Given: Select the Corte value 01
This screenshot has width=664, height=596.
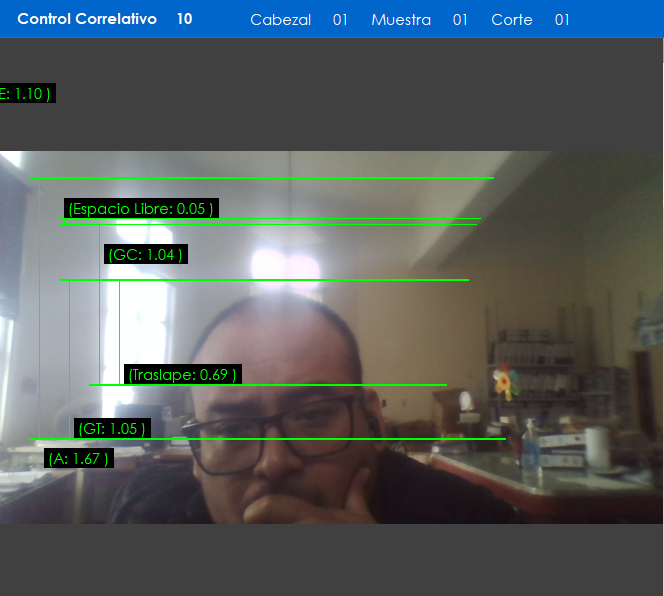Looking at the screenshot, I should coord(562,20).
